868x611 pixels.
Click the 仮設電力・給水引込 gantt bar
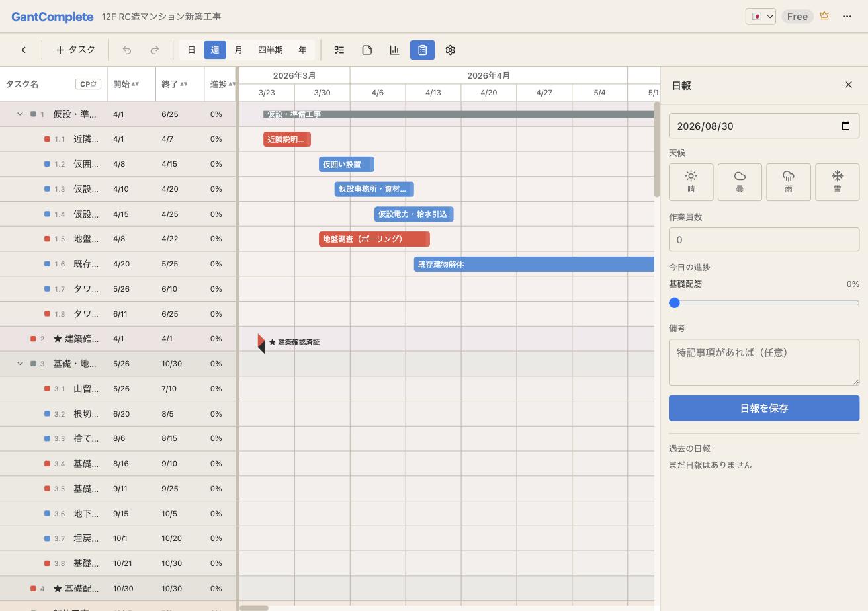coord(414,214)
